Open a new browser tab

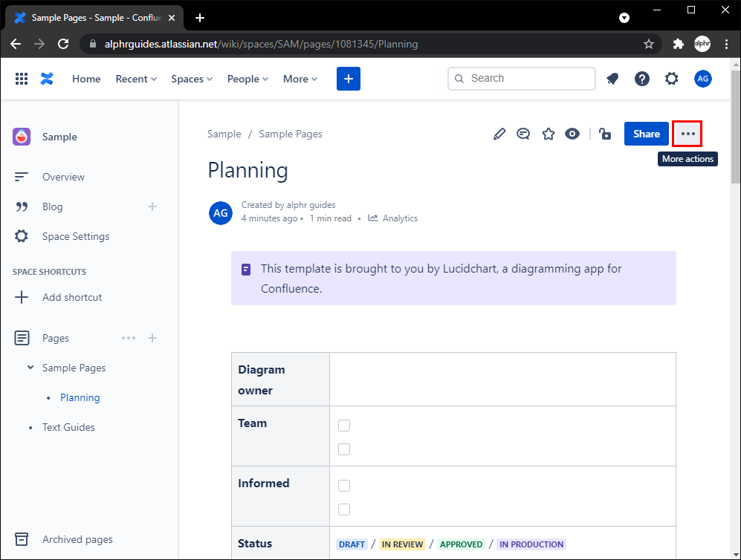(x=200, y=18)
